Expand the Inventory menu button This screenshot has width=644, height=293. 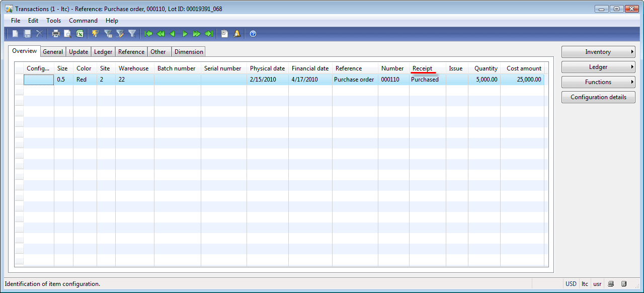(598, 52)
